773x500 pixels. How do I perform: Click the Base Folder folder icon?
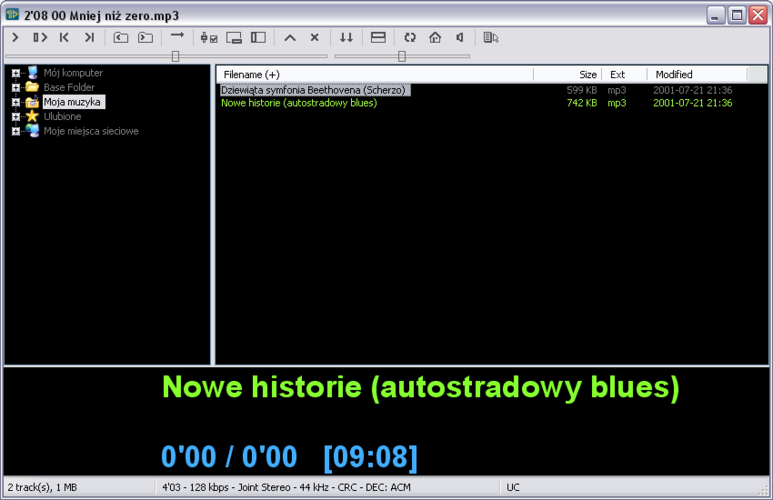tap(33, 87)
